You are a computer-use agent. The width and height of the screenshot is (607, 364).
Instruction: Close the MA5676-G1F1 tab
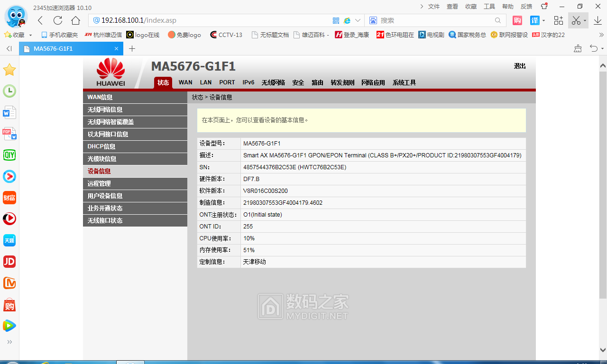click(117, 48)
